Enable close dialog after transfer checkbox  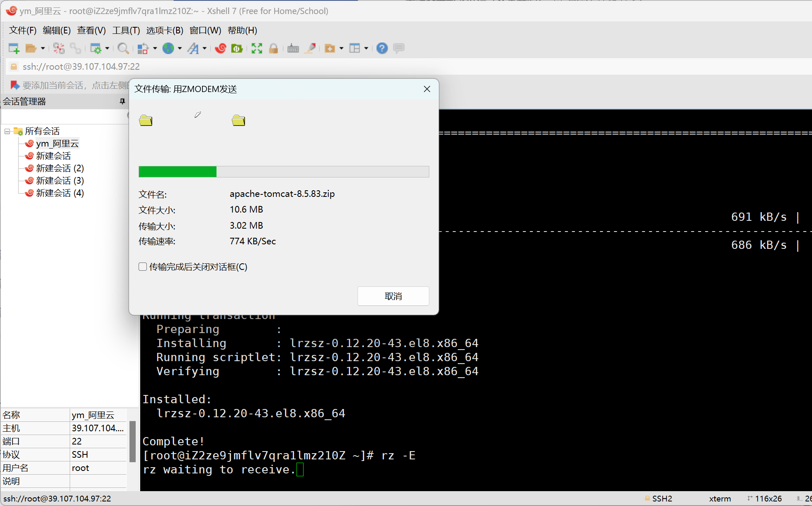[143, 267]
